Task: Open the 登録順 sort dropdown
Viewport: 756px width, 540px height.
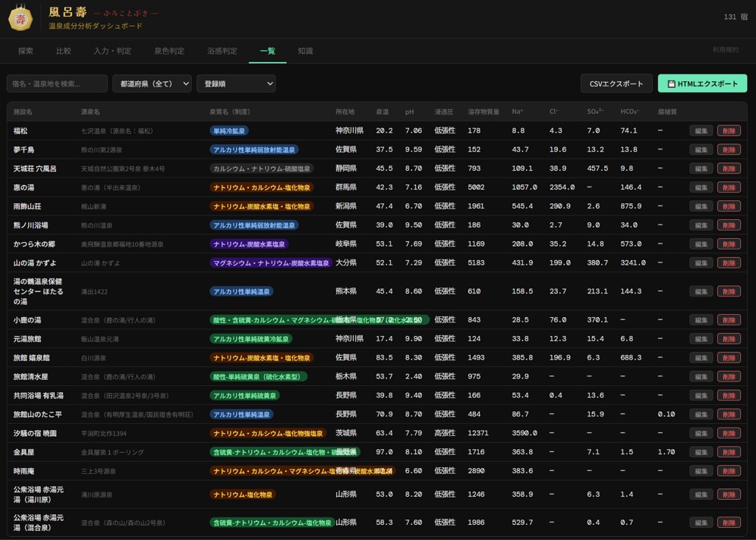Action: click(236, 84)
